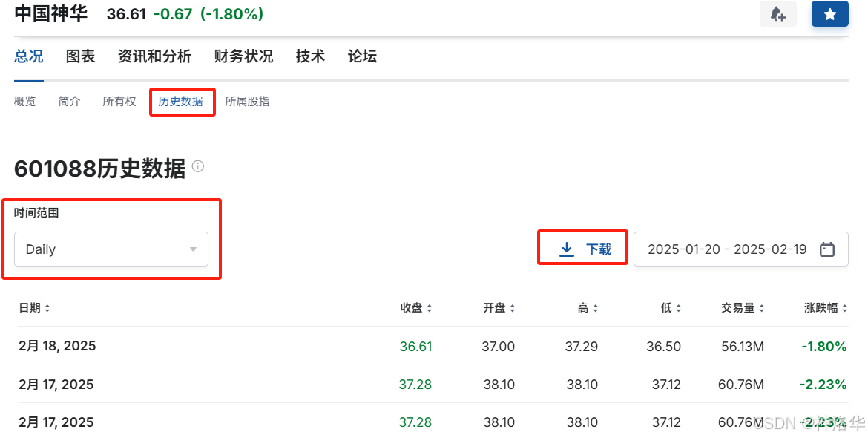Click the 56.13M volume cell
Screen dimensions: 868x438
tap(743, 347)
